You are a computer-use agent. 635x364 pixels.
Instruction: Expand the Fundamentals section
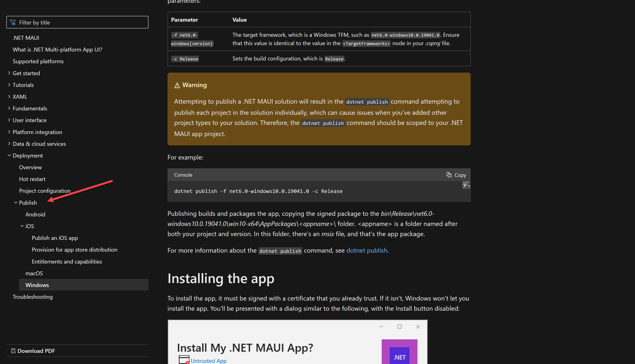(9, 108)
